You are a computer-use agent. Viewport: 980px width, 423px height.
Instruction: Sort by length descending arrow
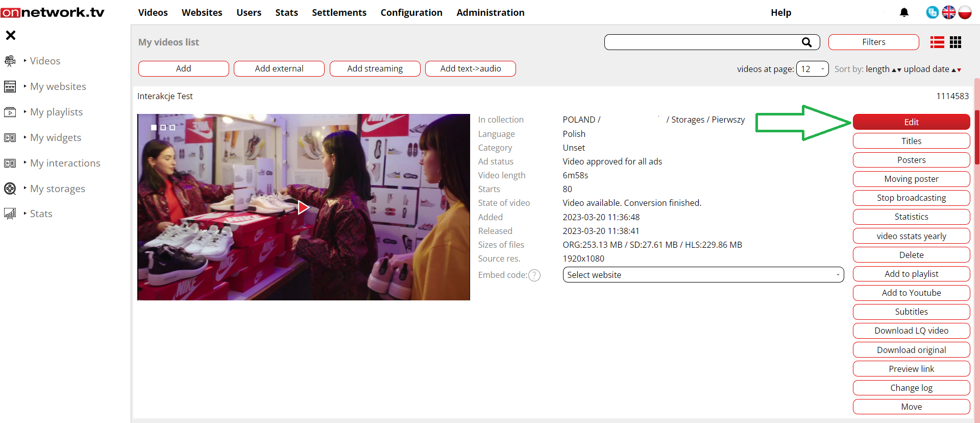(899, 70)
